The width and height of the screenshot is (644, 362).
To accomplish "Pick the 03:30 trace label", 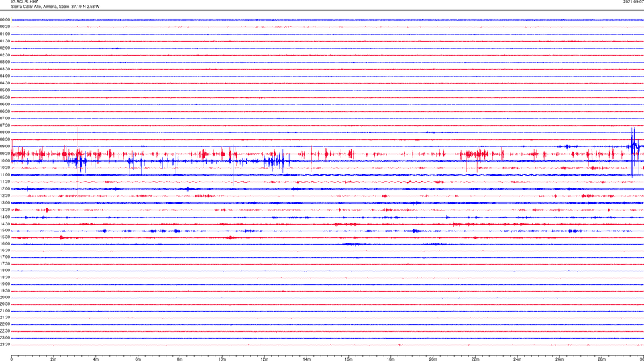I will (5, 69).
